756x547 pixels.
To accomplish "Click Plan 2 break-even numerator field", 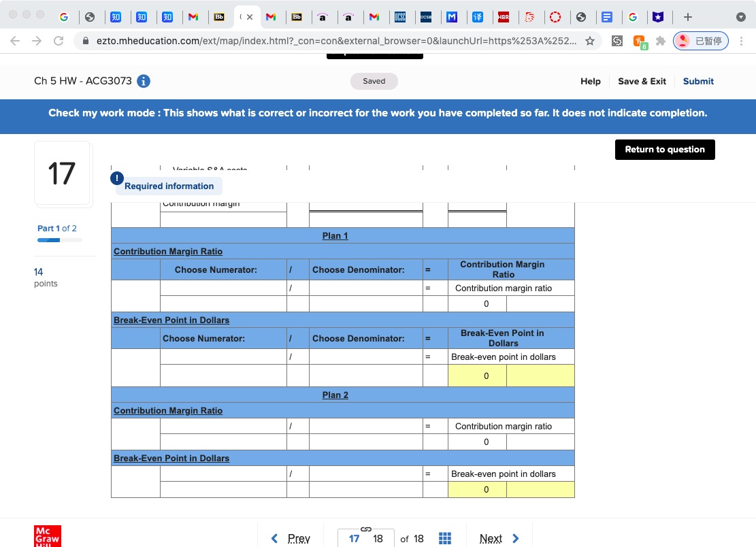I will tap(223, 474).
